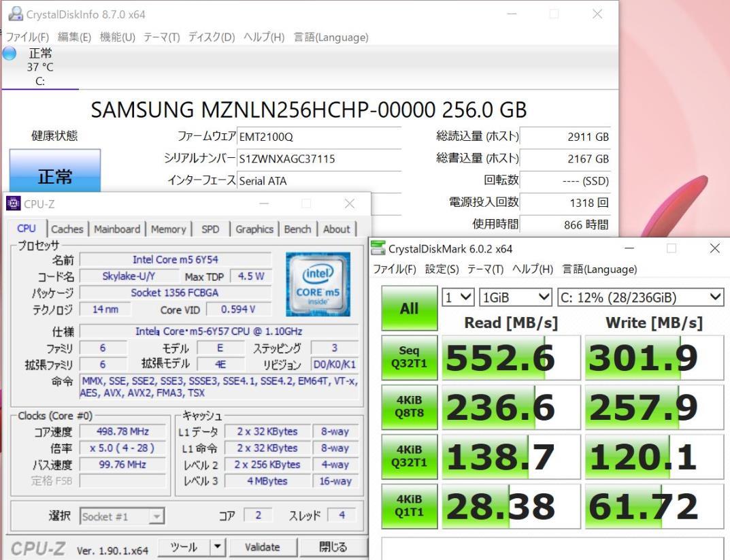730x560 pixels.
Task: Click the 正常 health status button
Action: (55, 170)
